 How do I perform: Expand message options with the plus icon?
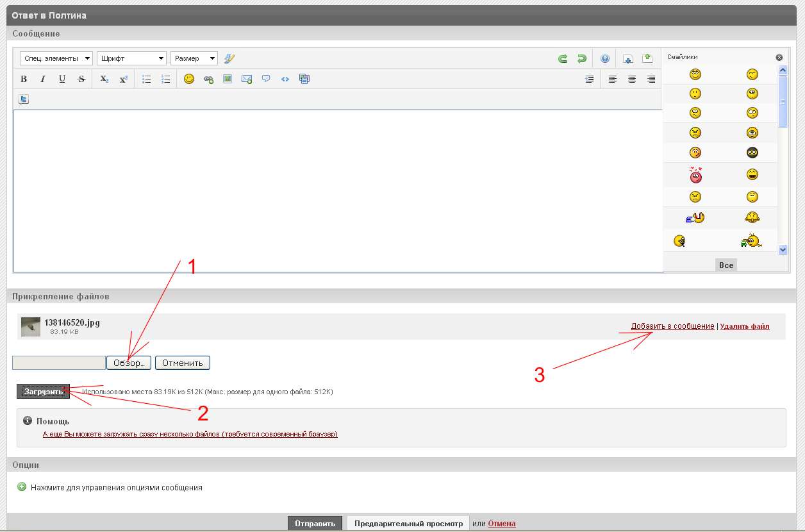[x=22, y=487]
